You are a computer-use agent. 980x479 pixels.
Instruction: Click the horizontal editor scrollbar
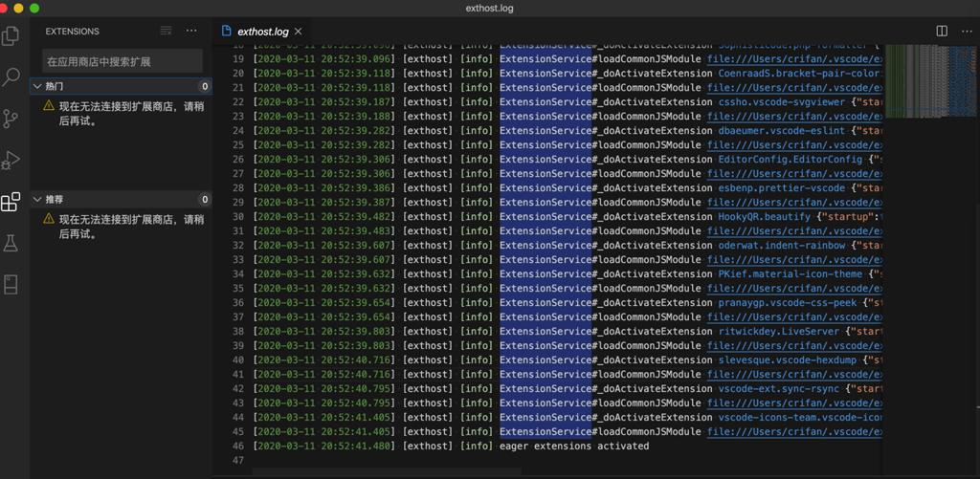385,472
